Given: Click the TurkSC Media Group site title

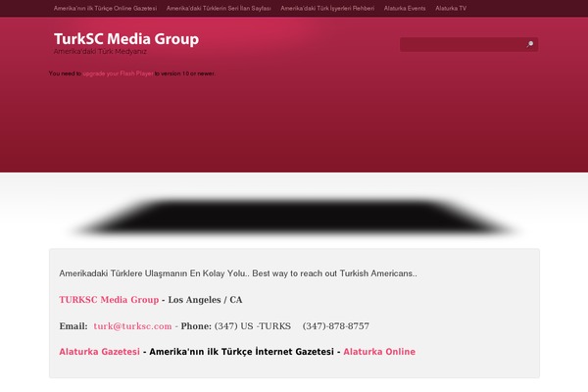Looking at the screenshot, I should coord(126,39).
